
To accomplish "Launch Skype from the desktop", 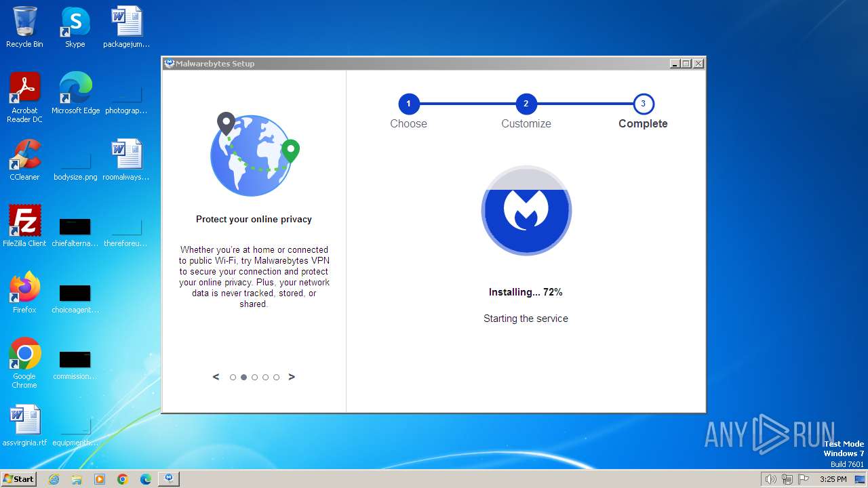I will (x=75, y=27).
